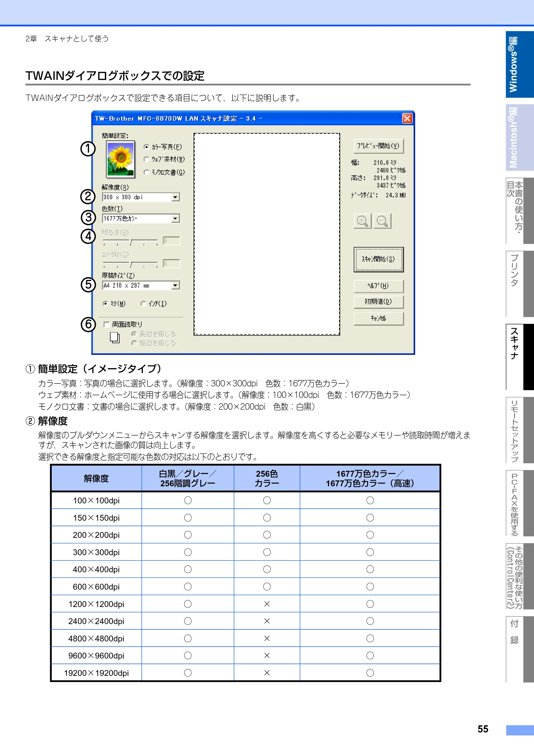
Task: Click the page number 55
Action: tap(483, 729)
